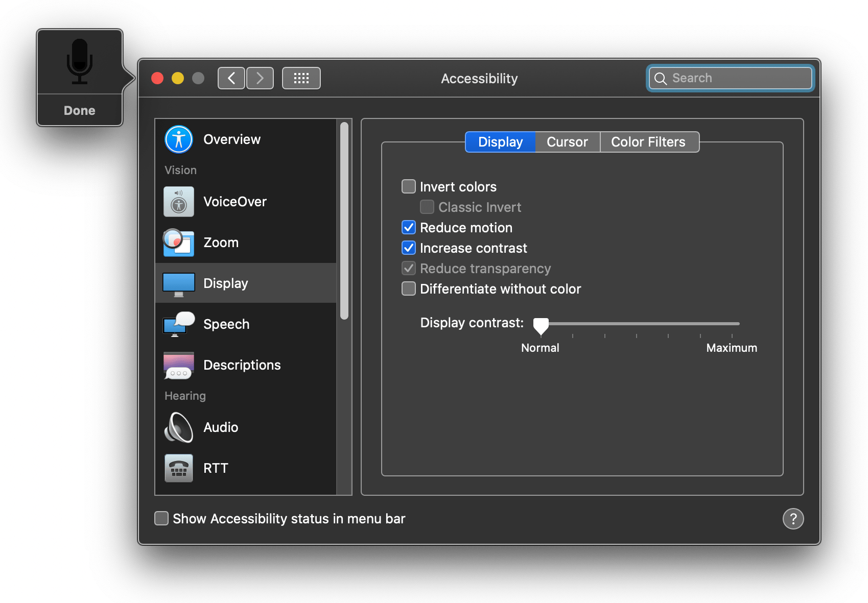Open Zoom settings in sidebar

[x=178, y=243]
